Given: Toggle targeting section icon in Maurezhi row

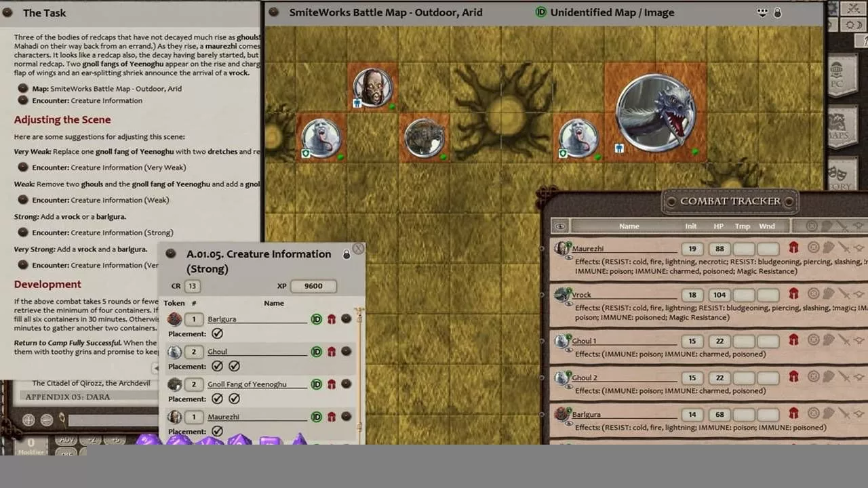Looking at the screenshot, I should (812, 248).
